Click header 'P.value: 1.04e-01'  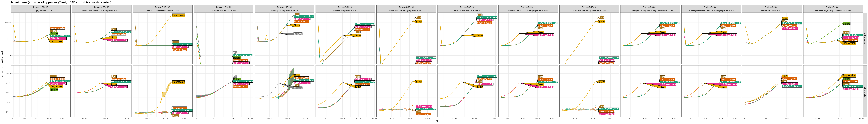(223, 7)
